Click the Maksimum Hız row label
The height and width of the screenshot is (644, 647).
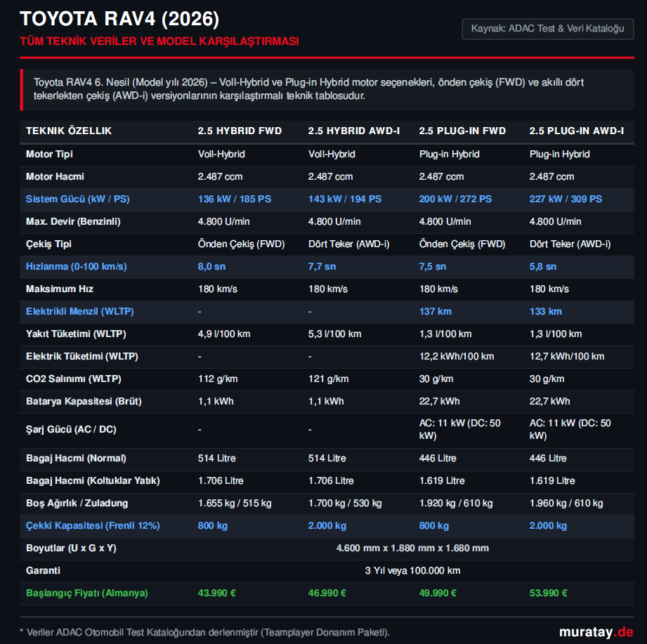[60, 289]
